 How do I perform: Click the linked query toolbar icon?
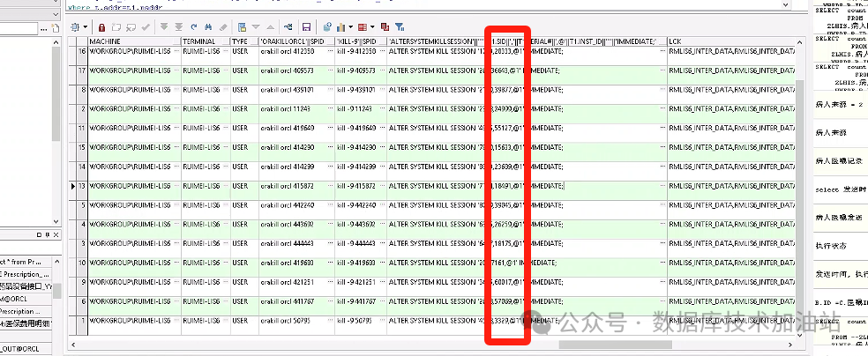(x=288, y=26)
